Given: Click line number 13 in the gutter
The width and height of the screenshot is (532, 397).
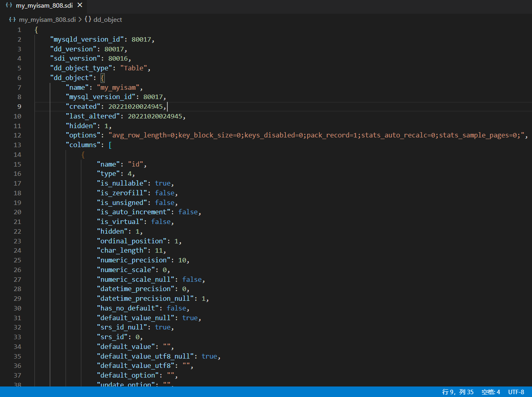Looking at the screenshot, I should pos(17,145).
